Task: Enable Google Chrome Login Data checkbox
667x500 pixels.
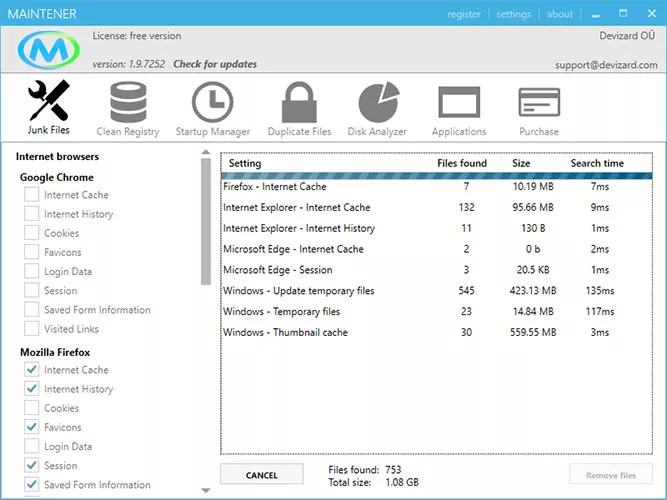Action: click(31, 271)
